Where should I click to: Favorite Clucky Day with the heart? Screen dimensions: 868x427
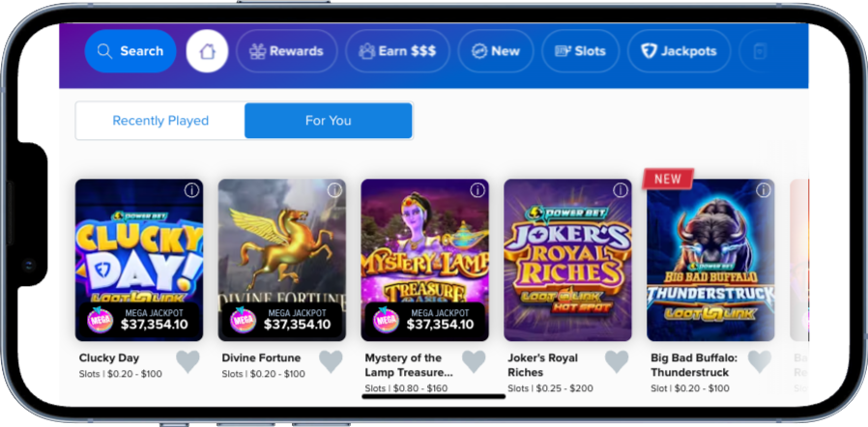click(188, 361)
